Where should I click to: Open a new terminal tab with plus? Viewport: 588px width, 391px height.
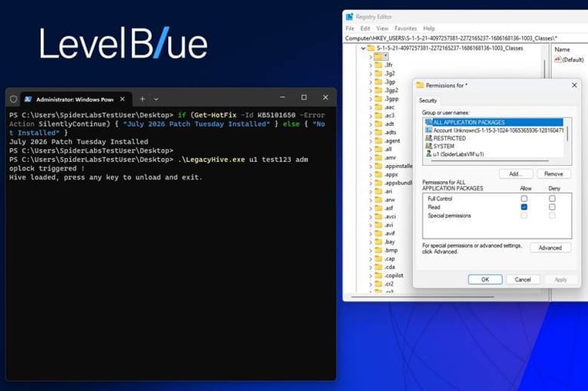[x=142, y=99]
